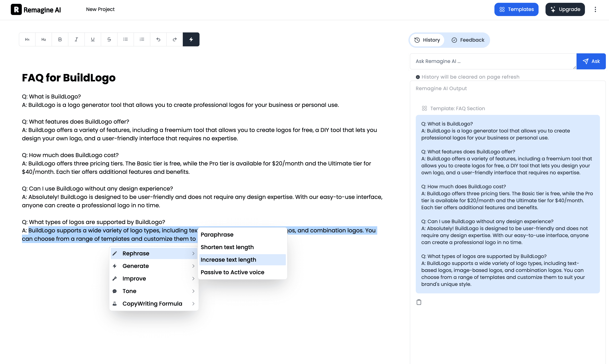
Task: Choose Paraphrase from the submenu
Action: pyautogui.click(x=242, y=235)
